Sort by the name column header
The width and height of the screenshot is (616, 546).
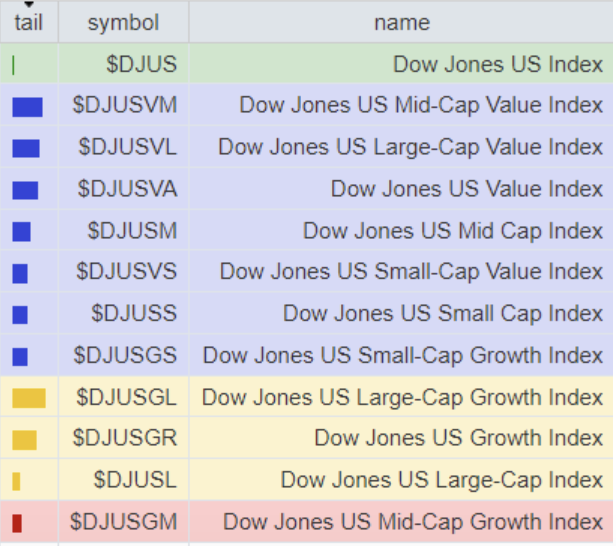coord(401,22)
